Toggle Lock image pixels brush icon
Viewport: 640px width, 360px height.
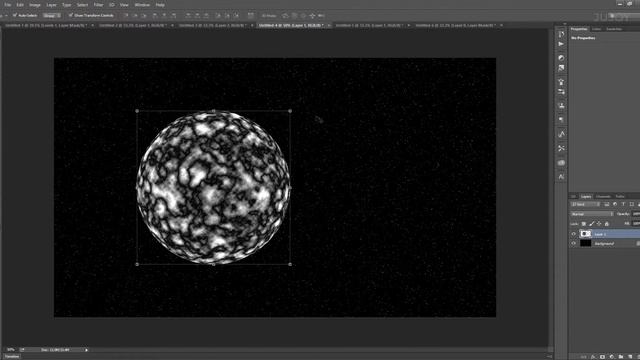coord(591,224)
